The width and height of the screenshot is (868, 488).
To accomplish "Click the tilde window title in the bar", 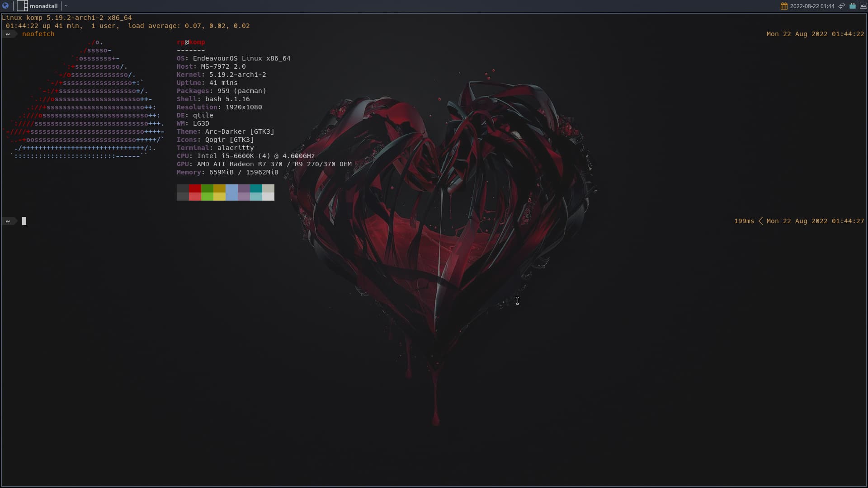I will point(66,6).
